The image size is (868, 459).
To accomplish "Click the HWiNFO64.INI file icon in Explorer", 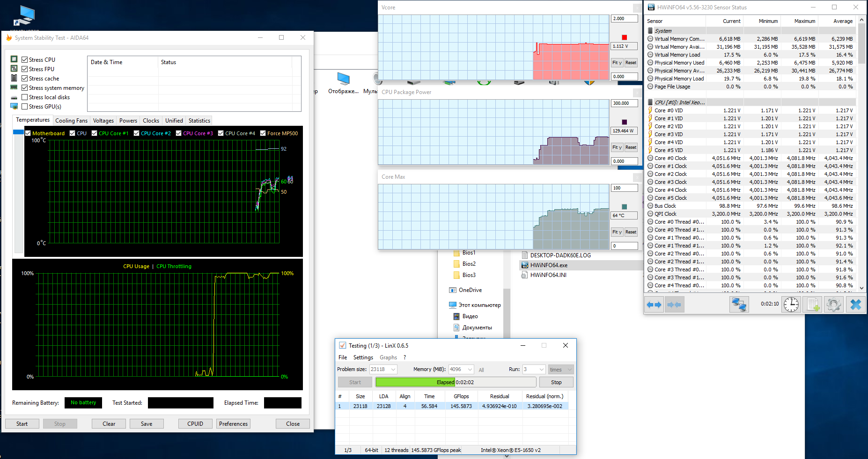I will click(525, 275).
